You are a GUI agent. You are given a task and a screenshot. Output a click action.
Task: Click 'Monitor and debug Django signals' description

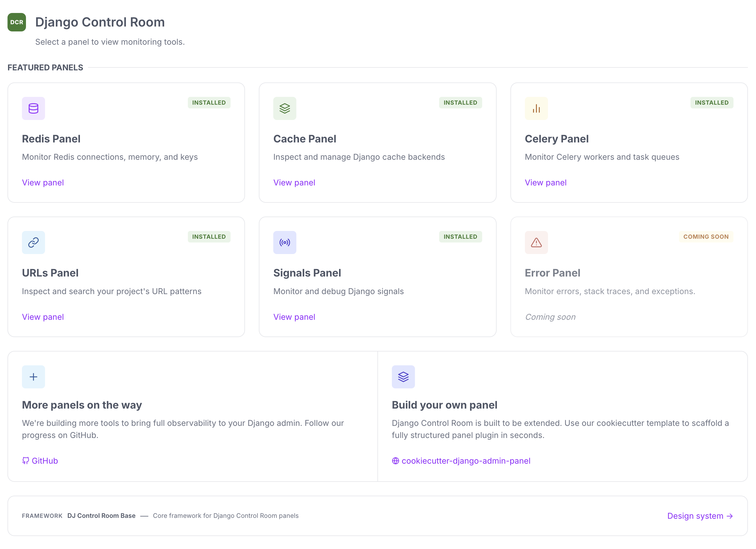tap(338, 292)
